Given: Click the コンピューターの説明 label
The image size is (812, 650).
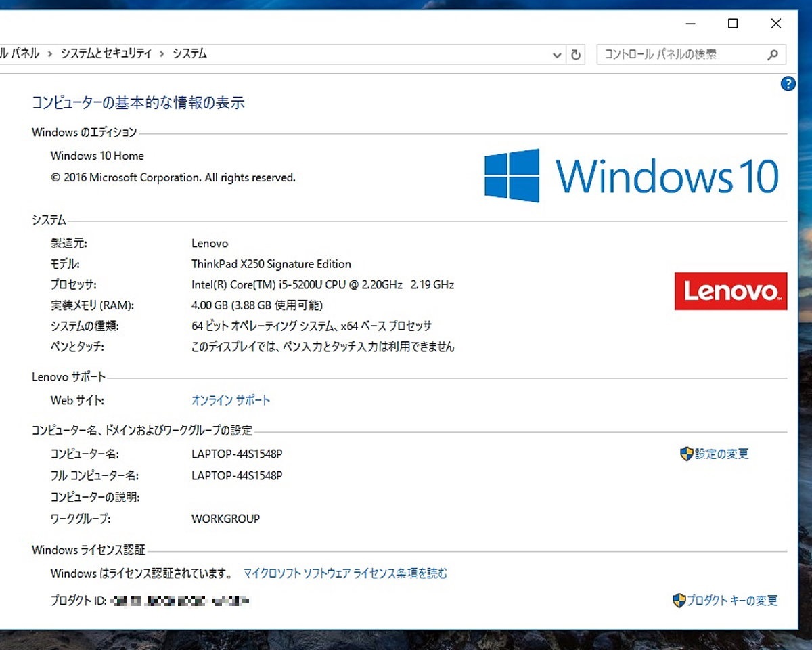Looking at the screenshot, I should [x=95, y=497].
